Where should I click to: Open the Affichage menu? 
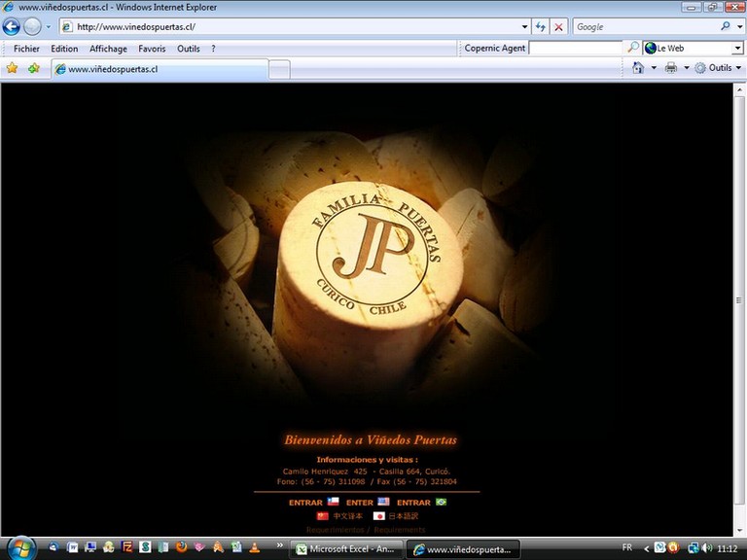click(x=108, y=49)
